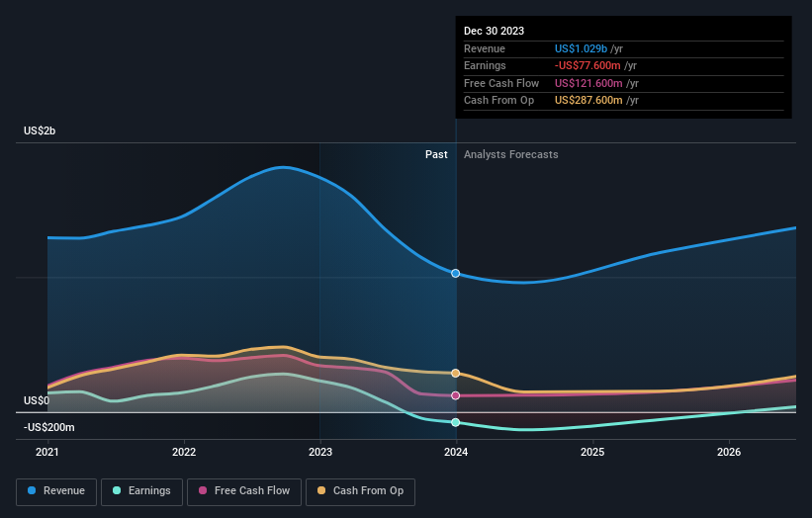812x518 pixels.
Task: Click the 2024 x-axis label
Action: (x=456, y=453)
